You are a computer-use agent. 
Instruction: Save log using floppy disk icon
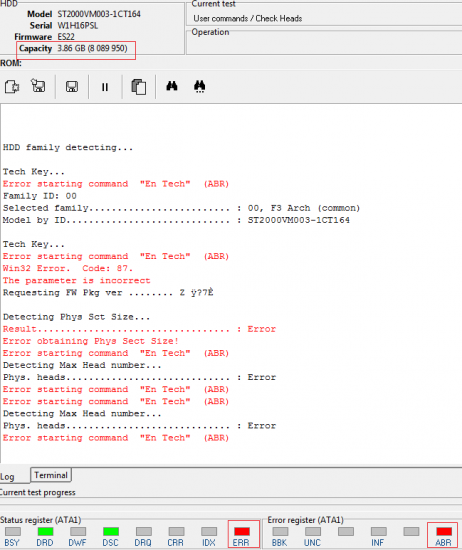pyautogui.click(x=72, y=87)
